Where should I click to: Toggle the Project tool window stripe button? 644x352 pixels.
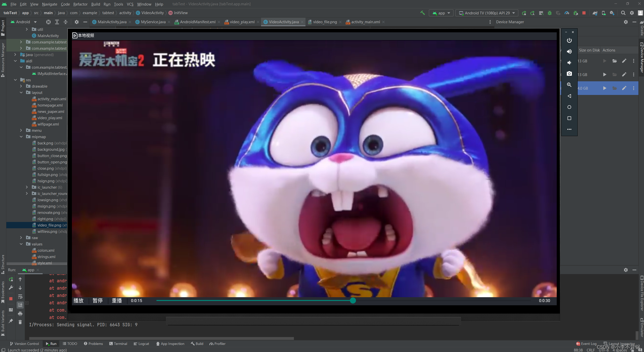pyautogui.click(x=3, y=28)
